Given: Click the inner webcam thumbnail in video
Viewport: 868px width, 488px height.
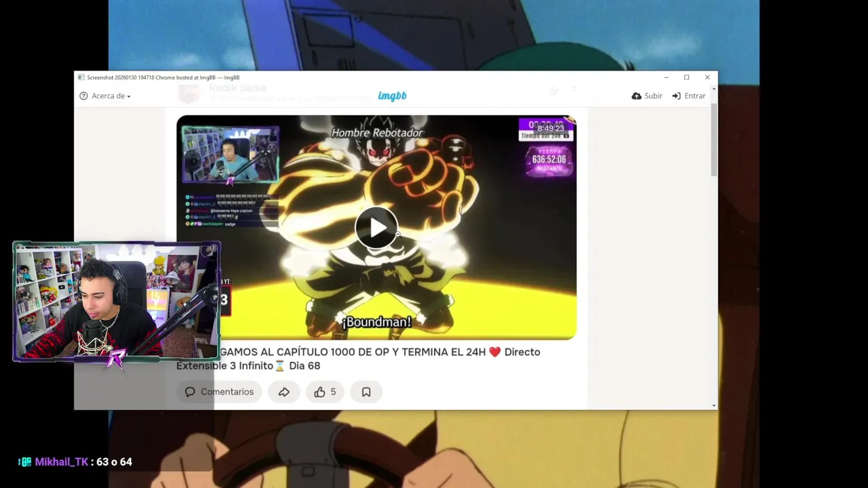Looking at the screenshot, I should (230, 155).
